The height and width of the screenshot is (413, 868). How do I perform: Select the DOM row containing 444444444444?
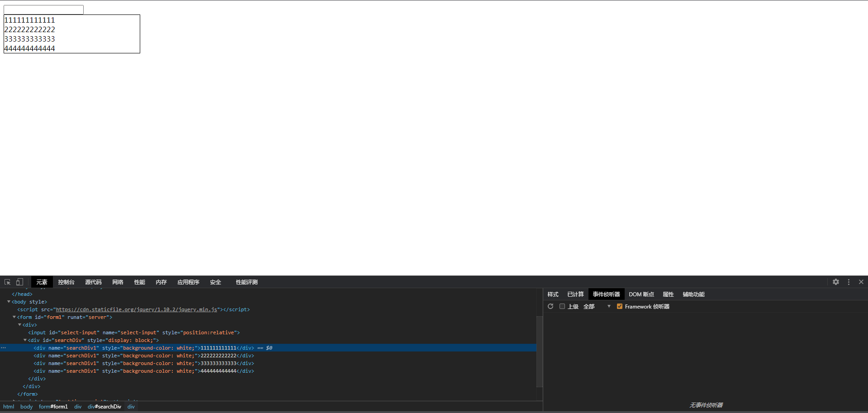(x=268, y=371)
